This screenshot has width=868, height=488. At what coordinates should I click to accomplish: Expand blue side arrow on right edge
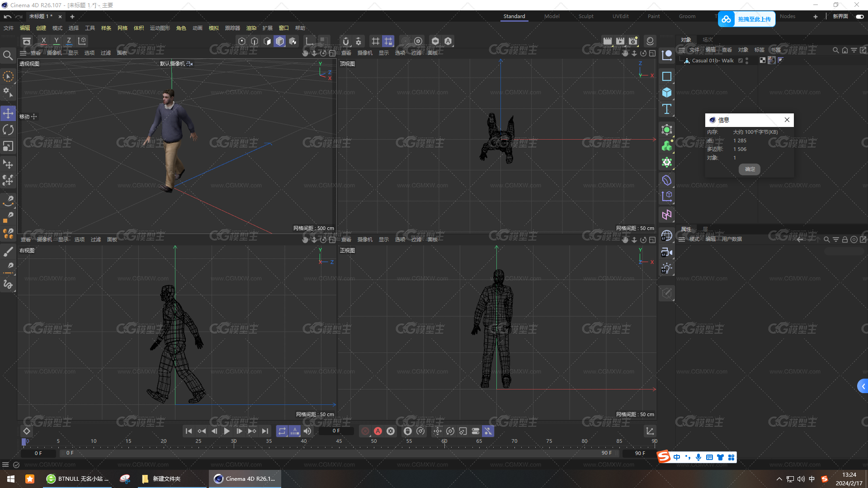tap(863, 386)
